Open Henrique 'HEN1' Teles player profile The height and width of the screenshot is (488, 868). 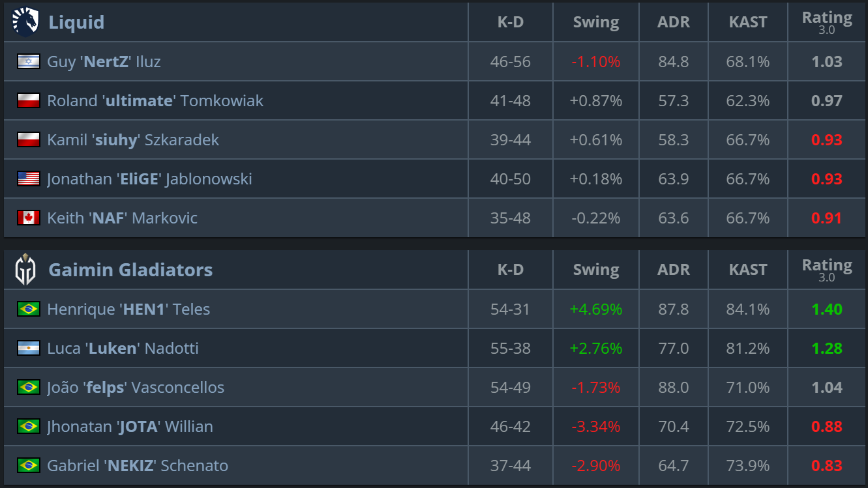click(x=128, y=309)
